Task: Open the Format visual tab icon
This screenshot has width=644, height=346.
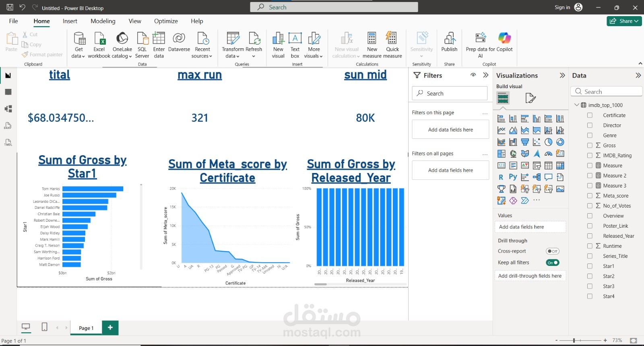Action: (530, 98)
